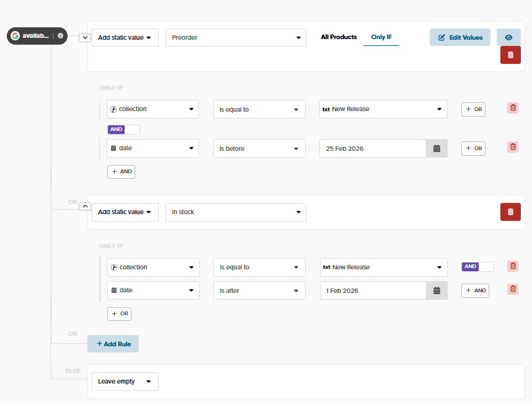Open the Leave empty dropdown
532x404 pixels.
125,382
